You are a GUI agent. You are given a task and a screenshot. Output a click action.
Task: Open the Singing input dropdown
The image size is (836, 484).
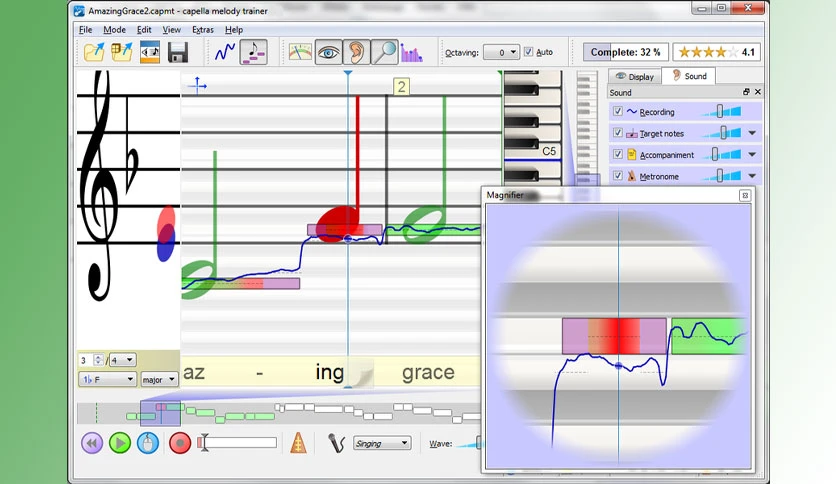(382, 443)
